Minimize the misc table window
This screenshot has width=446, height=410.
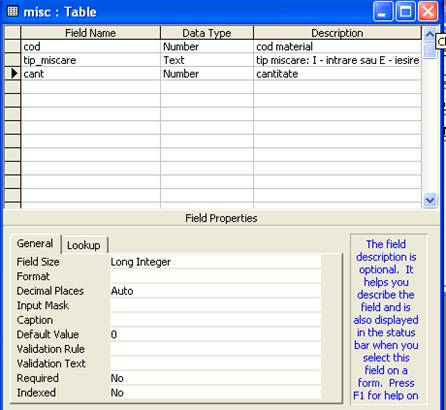382,12
